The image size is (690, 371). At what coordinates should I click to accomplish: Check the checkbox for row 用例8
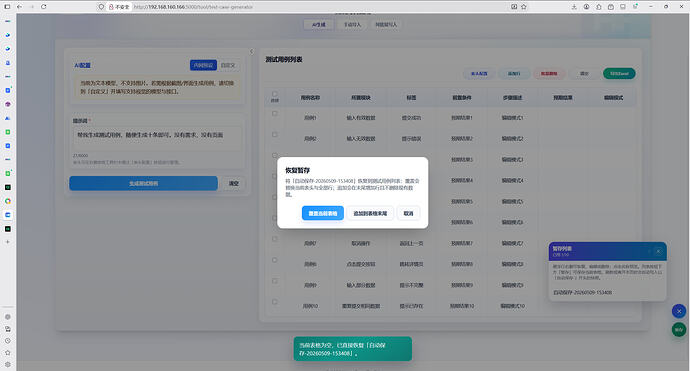275,260
